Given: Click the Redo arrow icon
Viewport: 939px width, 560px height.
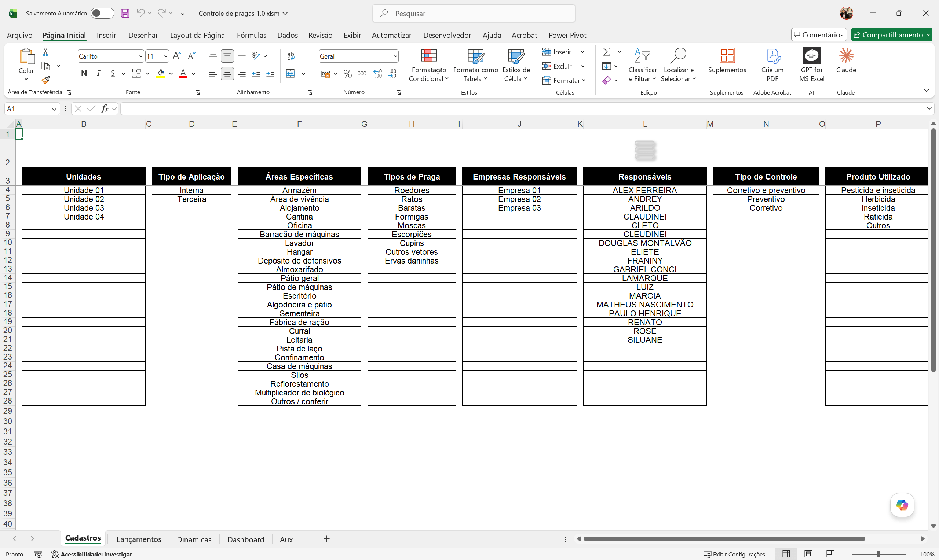Looking at the screenshot, I should tap(162, 13).
